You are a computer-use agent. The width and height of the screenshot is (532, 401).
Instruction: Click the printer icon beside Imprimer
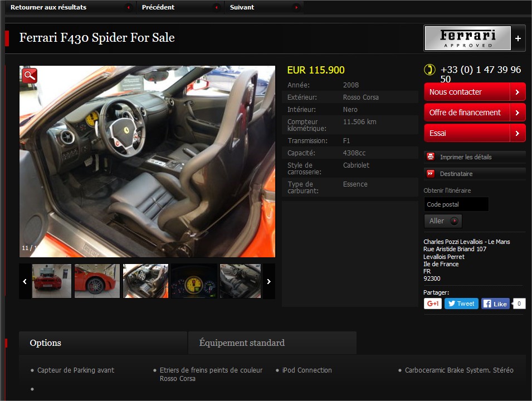[x=431, y=157]
